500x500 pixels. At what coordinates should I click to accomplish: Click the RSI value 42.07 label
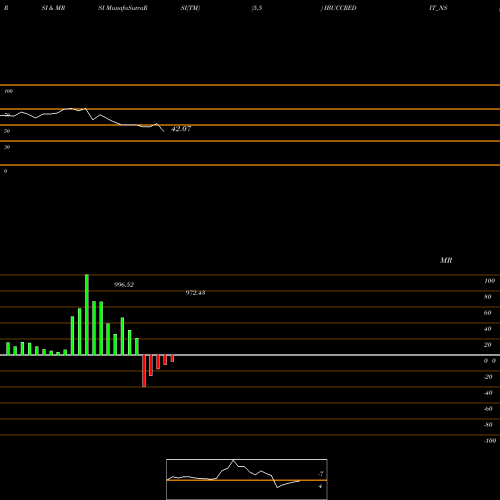[x=181, y=129]
